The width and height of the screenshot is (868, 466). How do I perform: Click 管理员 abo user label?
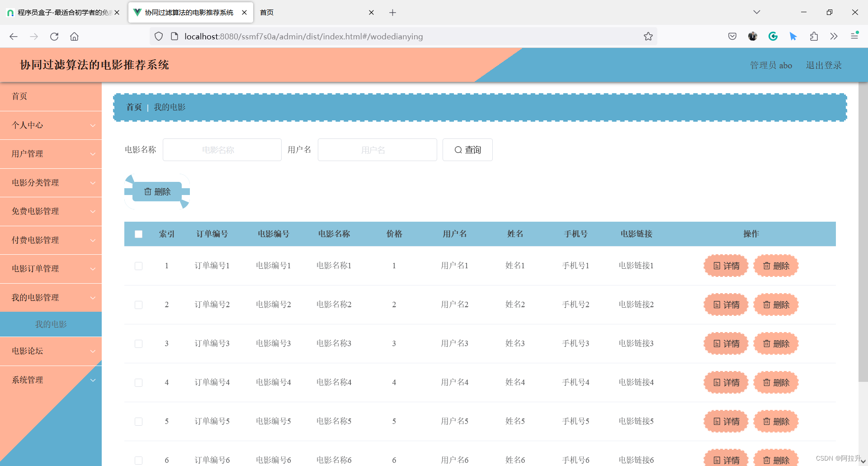pos(771,65)
